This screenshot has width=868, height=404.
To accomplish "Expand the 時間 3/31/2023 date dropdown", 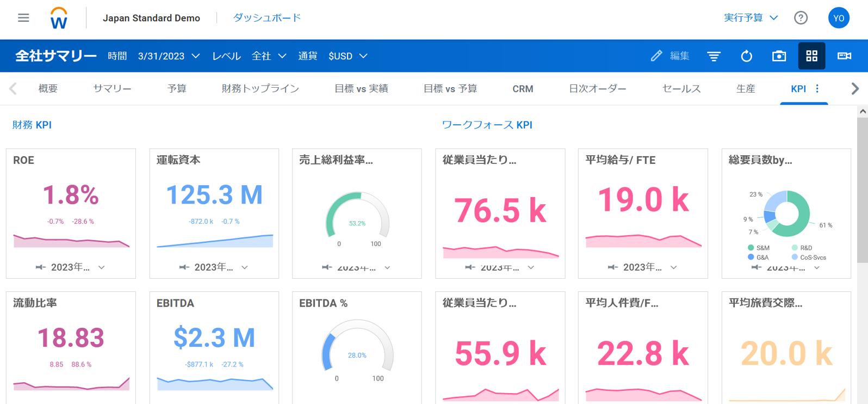I will point(169,56).
